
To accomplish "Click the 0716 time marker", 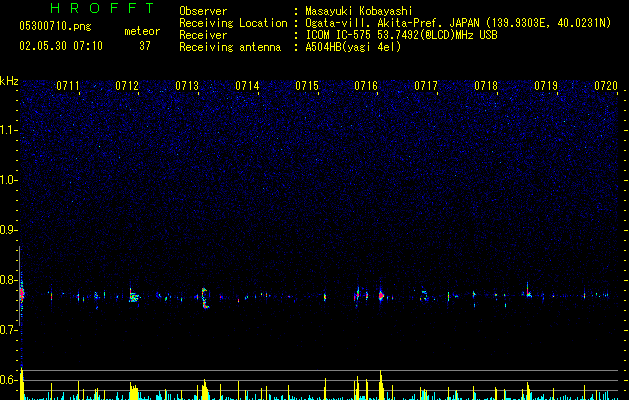I will pyautogui.click(x=366, y=86).
